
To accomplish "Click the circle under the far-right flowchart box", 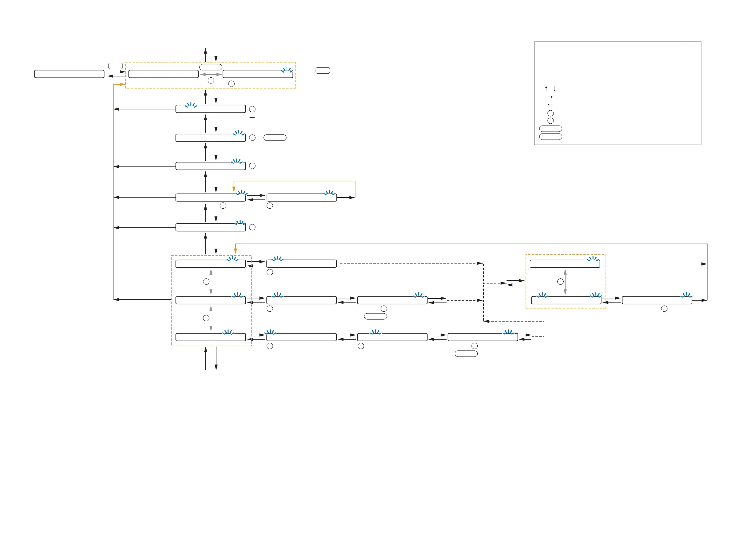I will coord(664,309).
